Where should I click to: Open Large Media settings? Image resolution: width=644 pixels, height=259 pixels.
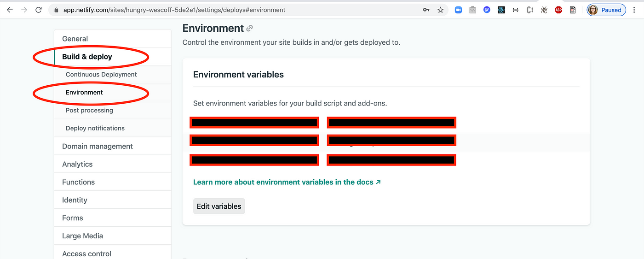click(x=113, y=236)
